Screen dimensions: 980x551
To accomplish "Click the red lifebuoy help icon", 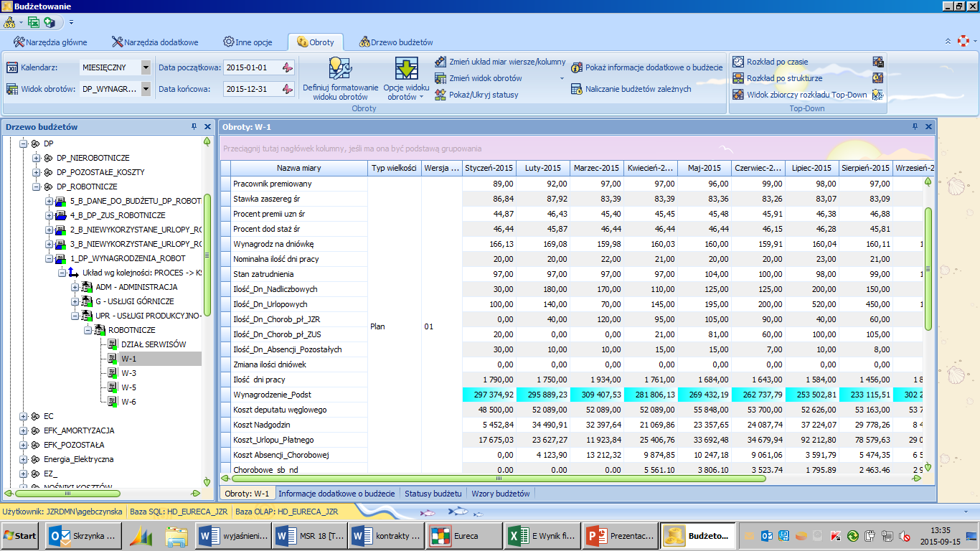I will coord(963,41).
